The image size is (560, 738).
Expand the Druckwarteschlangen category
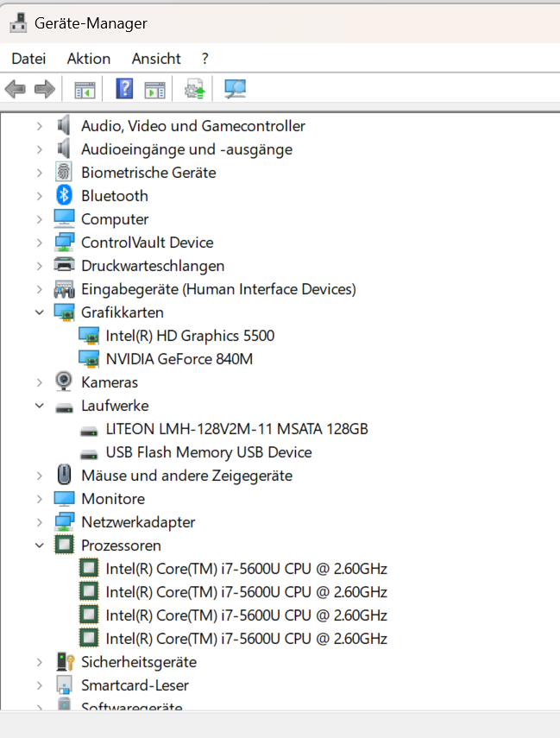(x=40, y=266)
